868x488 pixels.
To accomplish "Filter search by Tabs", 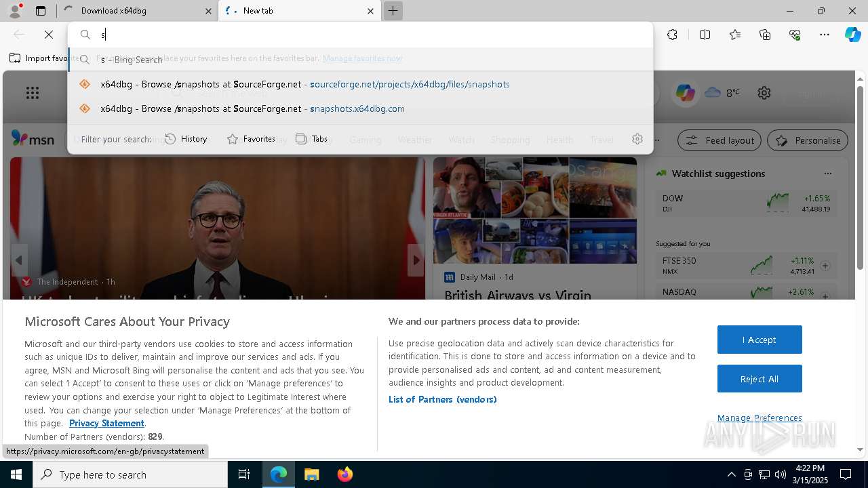I will [x=311, y=139].
